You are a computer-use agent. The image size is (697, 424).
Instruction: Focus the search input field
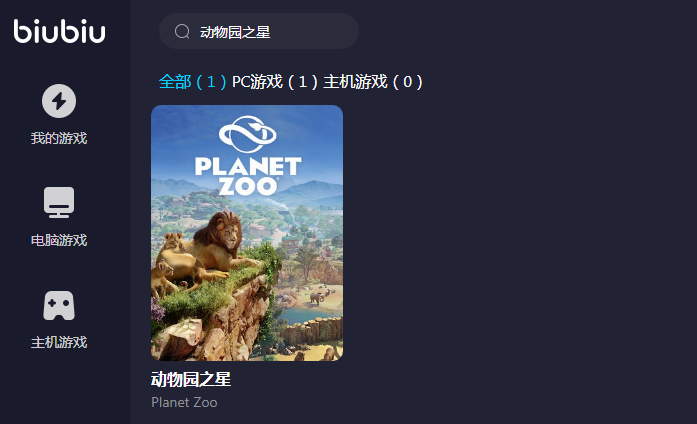pos(259,31)
